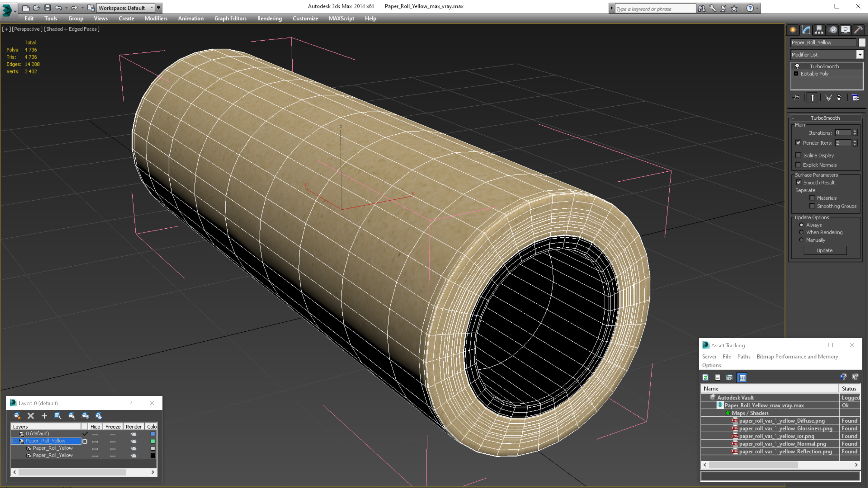Toggle the Render Iters checkbox
This screenshot has height=488, width=868.
798,143
